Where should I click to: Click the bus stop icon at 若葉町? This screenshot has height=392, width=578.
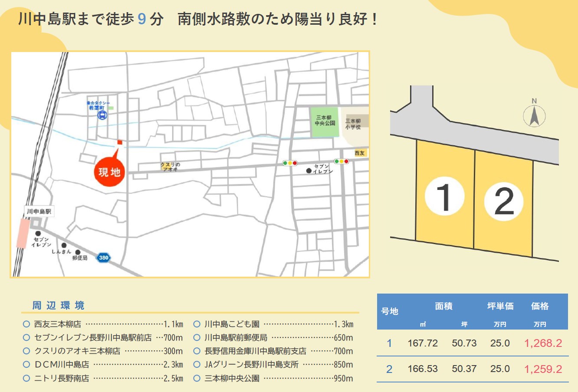102,115
